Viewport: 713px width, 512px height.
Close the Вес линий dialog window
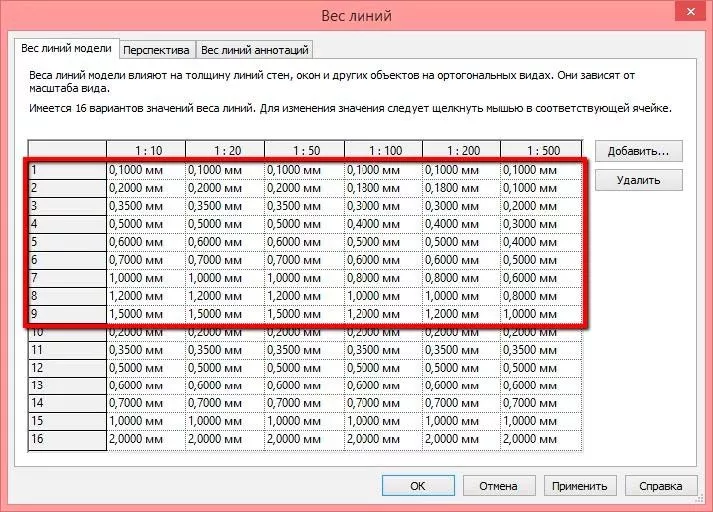click(x=688, y=14)
